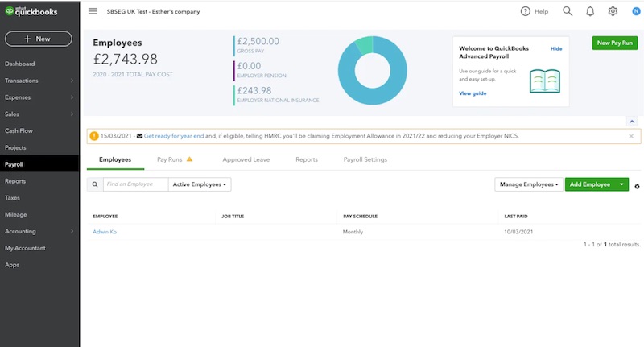Open the notifications bell

tap(590, 11)
